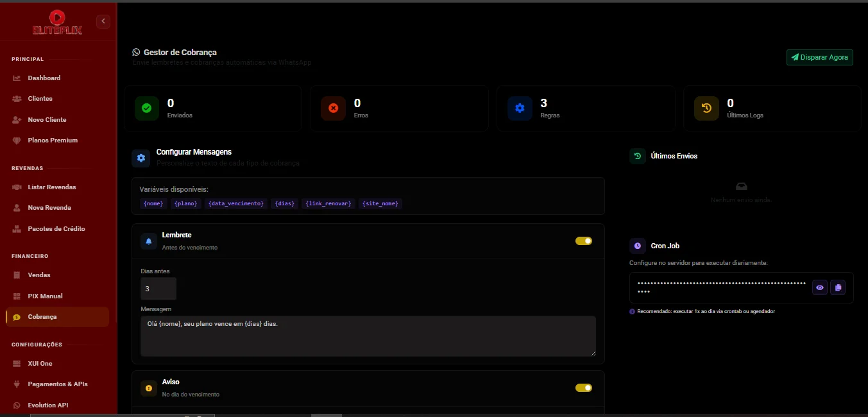Click the XUI One server icon
Image resolution: width=868 pixels, height=417 pixels.
tap(17, 364)
